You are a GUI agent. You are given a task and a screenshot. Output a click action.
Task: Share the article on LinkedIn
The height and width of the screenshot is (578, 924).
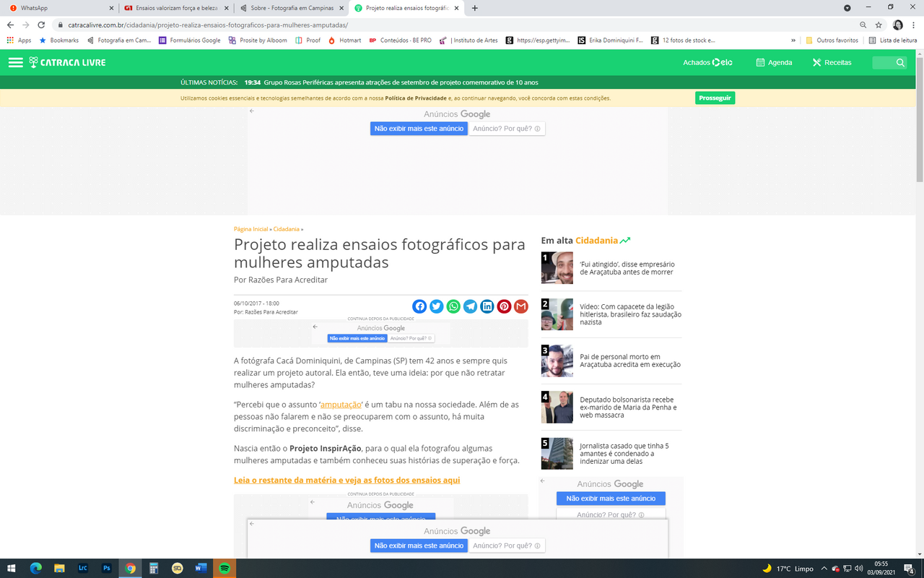click(x=487, y=306)
